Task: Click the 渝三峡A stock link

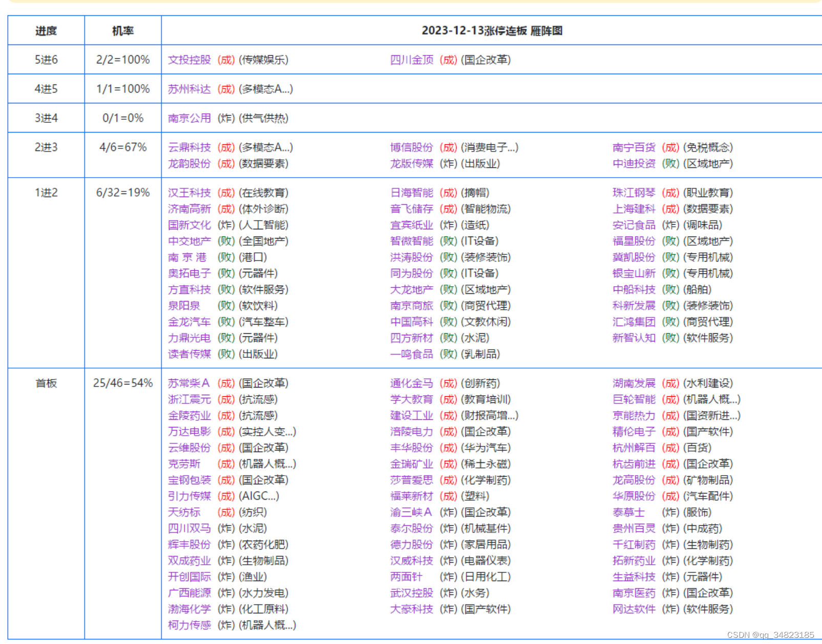Action: point(411,512)
